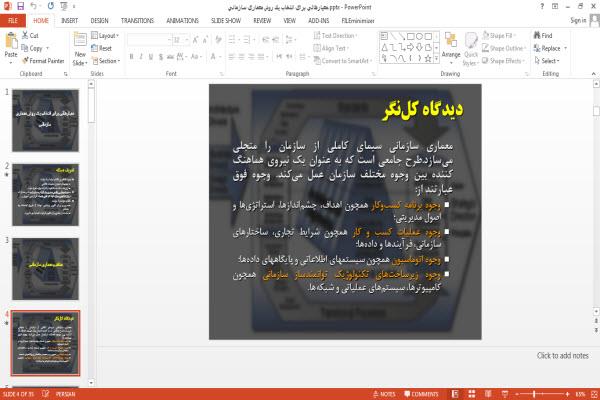Open the Select dropdown in Editing group
Image resolution: width=600 pixels, height=400 pixels.
pos(547,61)
